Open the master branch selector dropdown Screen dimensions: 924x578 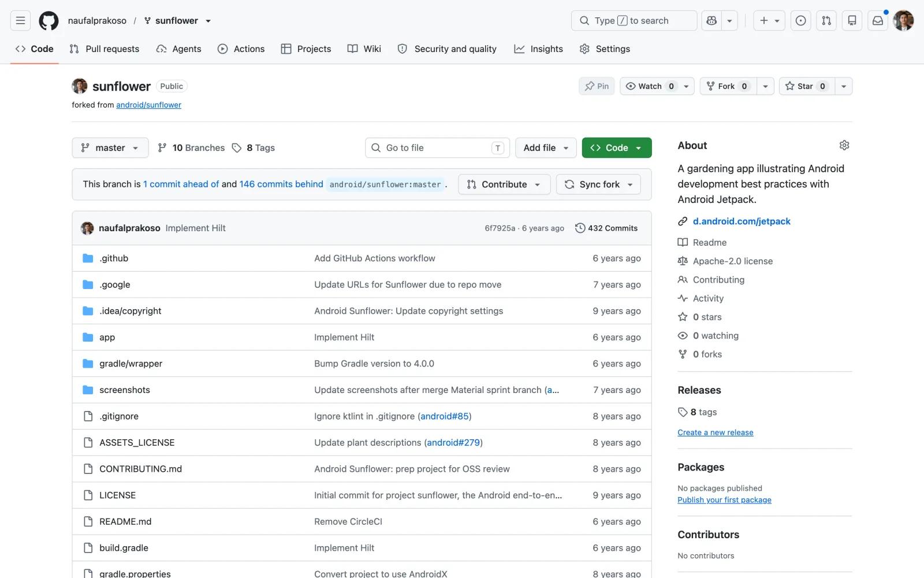tap(110, 148)
